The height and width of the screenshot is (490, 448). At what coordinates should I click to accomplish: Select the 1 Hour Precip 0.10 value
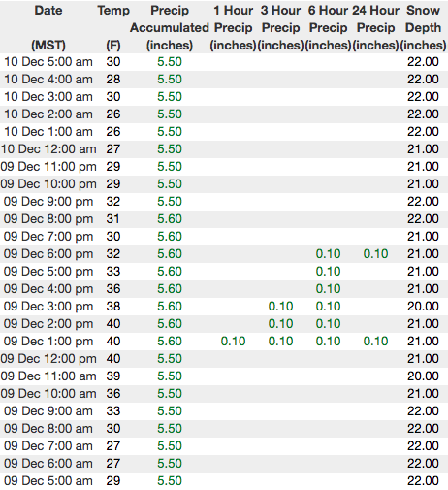click(233, 342)
